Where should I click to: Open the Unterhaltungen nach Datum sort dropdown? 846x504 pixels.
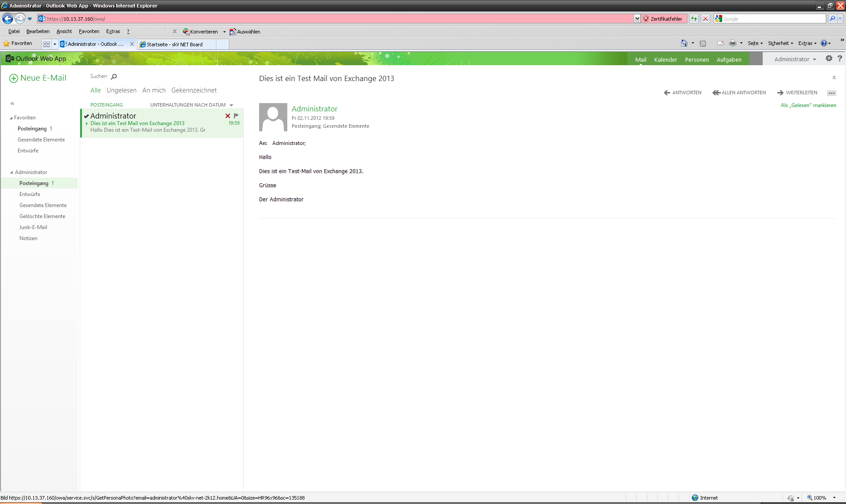click(x=231, y=105)
